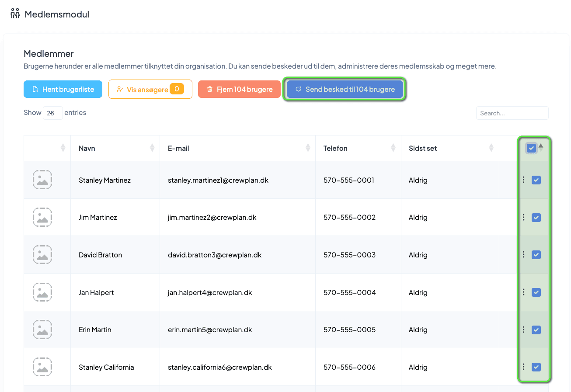
Task: Click Stanley California's three-dot menu icon
Action: tap(523, 367)
